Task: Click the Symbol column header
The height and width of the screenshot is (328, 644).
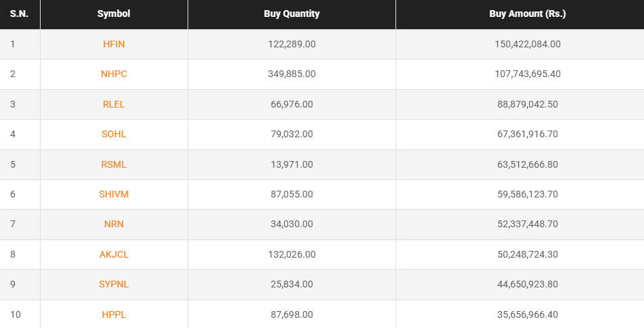Action: (x=114, y=14)
